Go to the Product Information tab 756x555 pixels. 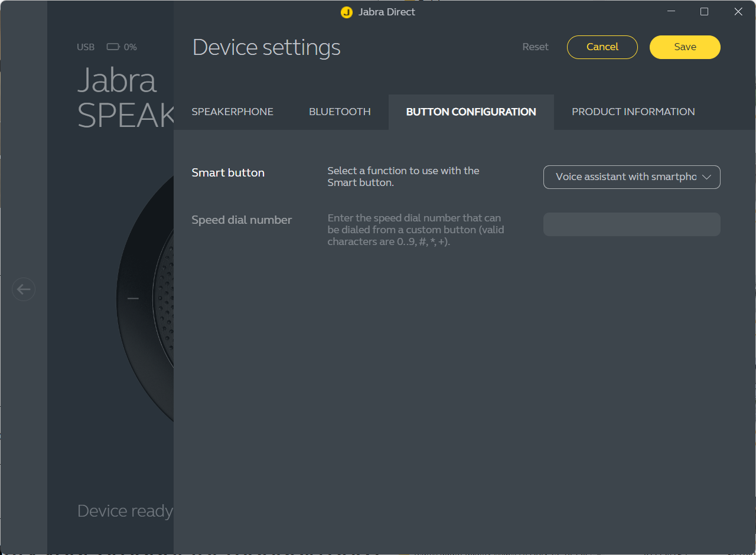pyautogui.click(x=633, y=112)
